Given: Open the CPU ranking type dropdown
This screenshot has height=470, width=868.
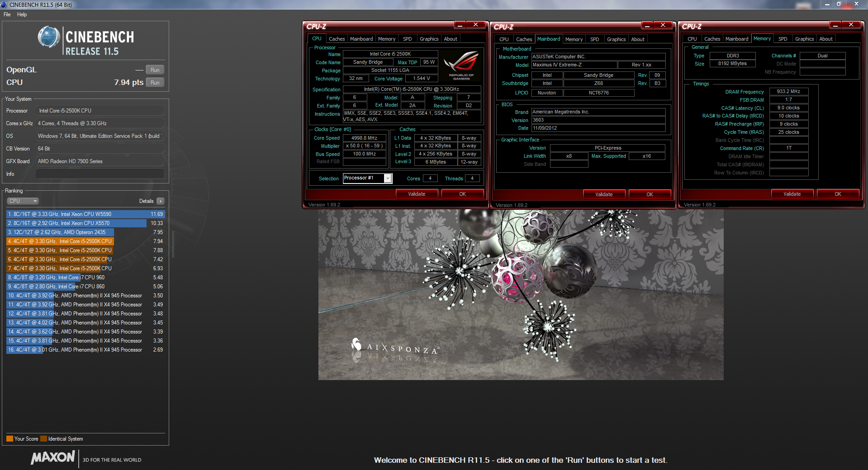Looking at the screenshot, I should [23, 201].
